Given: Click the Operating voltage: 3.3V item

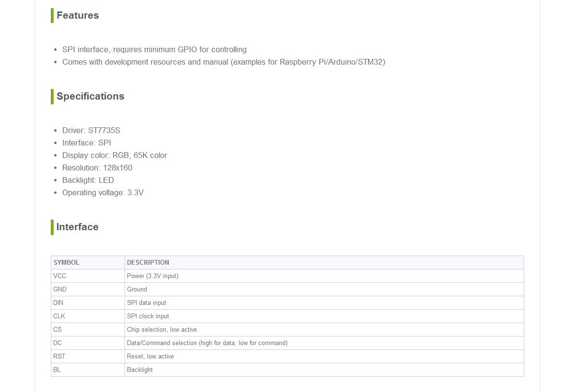Looking at the screenshot, I should pos(103,192).
